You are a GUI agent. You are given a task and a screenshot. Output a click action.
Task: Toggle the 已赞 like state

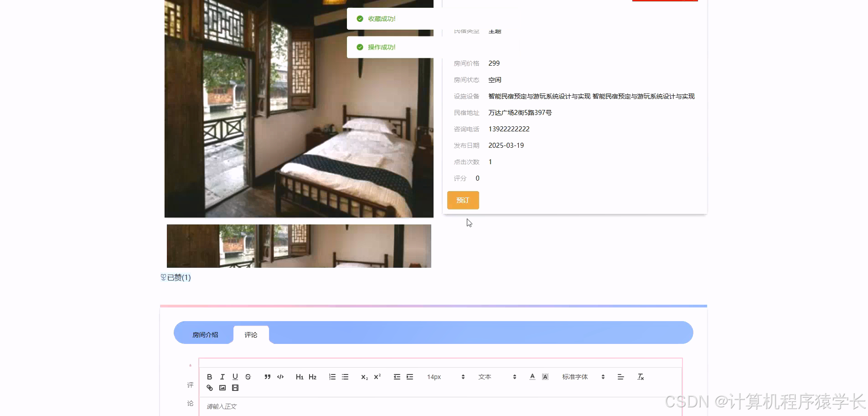[x=176, y=277]
